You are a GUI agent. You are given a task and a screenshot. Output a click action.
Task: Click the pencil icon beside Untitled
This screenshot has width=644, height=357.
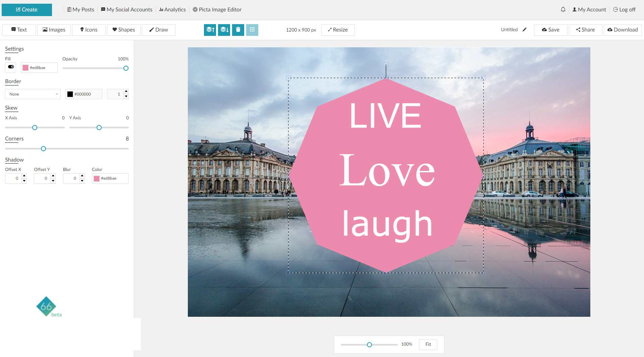[525, 29]
